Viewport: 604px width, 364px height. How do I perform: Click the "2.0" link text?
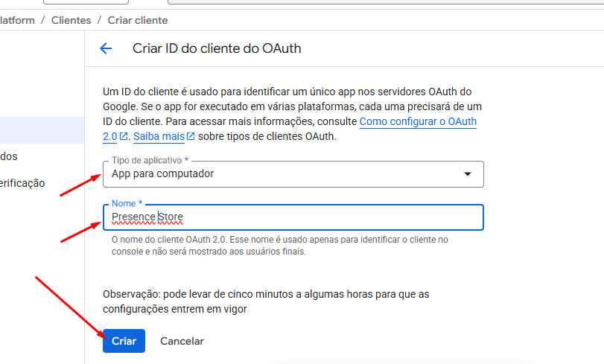pos(109,136)
